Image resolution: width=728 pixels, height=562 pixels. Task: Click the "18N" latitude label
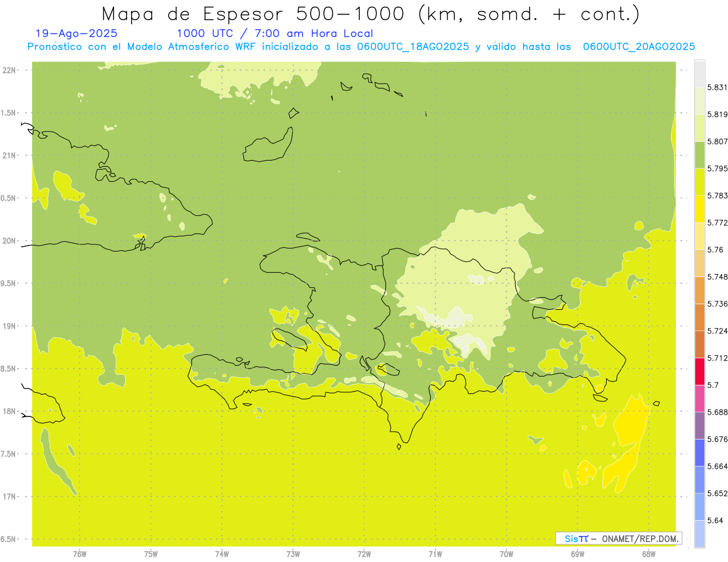[8, 412]
